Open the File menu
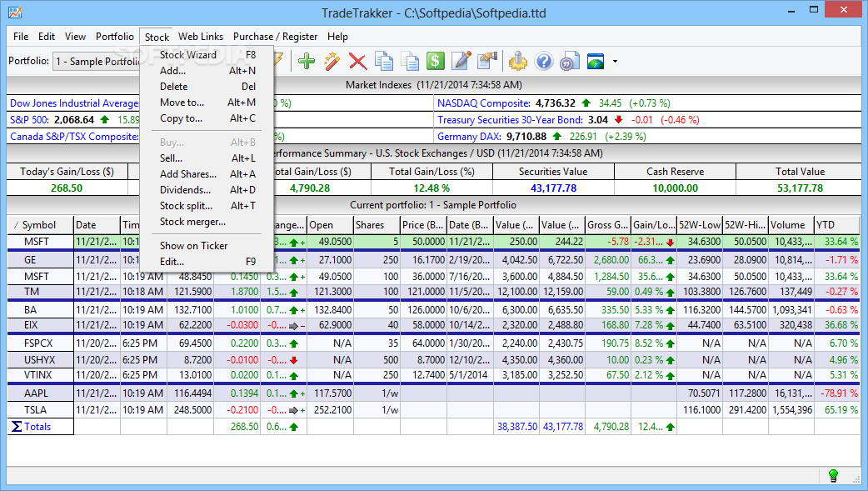The height and width of the screenshot is (491, 868). [21, 37]
